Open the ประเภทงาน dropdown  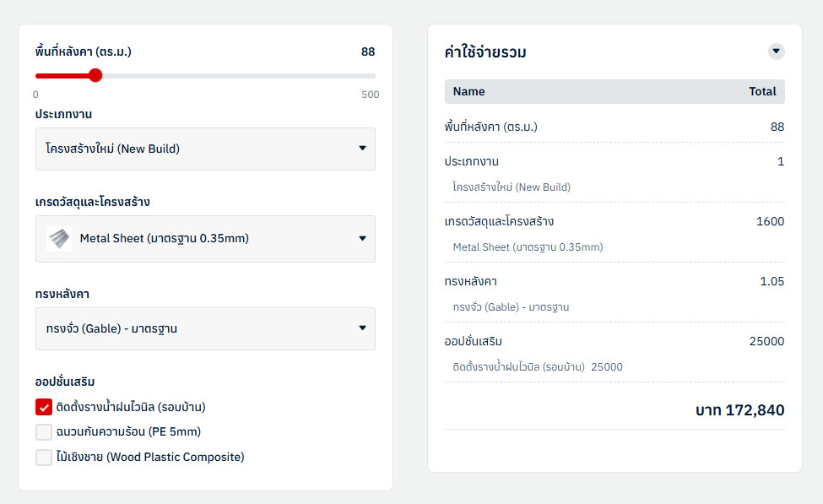[205, 149]
